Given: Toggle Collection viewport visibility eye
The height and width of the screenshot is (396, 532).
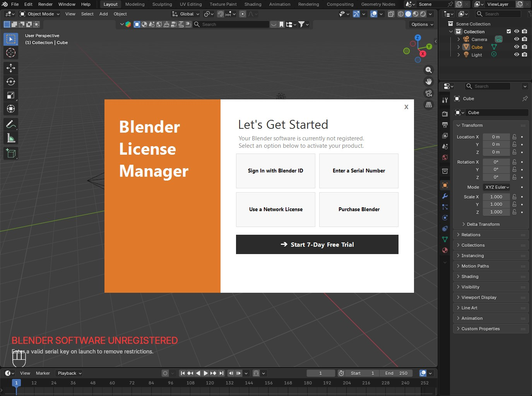Looking at the screenshot, I should (x=517, y=31).
